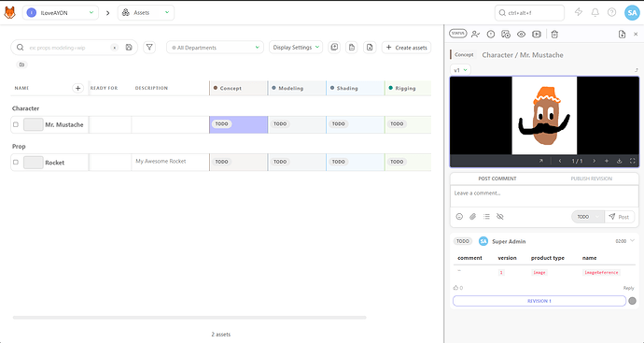This screenshot has width=644, height=343.
Task: Open the lightning bolt news feed icon
Action: (579, 12)
